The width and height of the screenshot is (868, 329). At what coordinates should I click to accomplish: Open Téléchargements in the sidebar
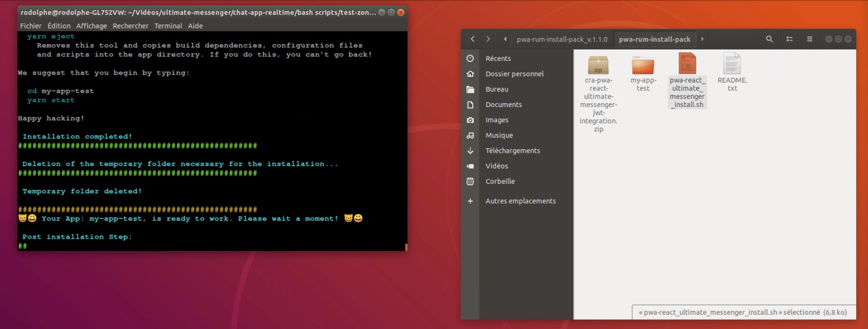512,151
